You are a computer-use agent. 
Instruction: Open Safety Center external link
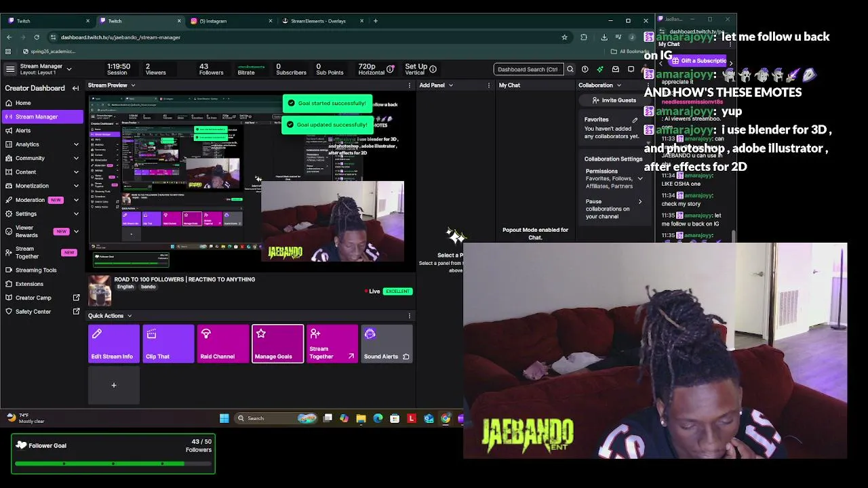[76, 312]
